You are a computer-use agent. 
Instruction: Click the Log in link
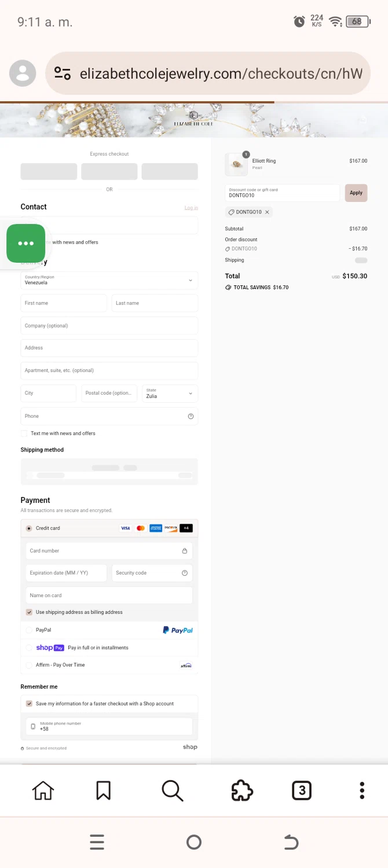191,208
